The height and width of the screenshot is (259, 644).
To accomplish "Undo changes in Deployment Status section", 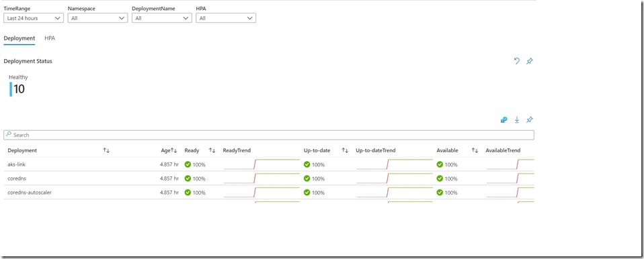I will click(x=517, y=61).
